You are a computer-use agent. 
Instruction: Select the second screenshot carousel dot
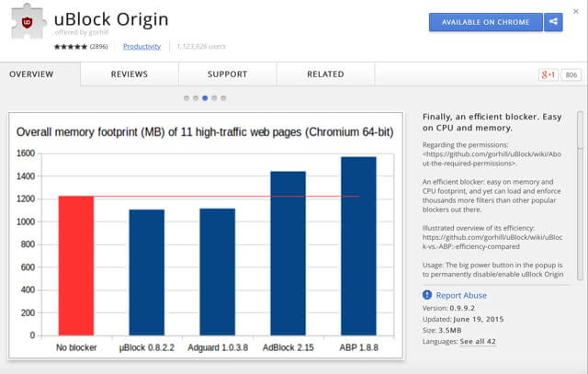pyautogui.click(x=196, y=98)
